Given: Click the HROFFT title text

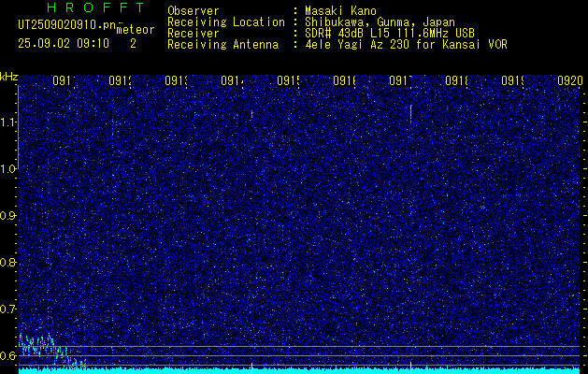Looking at the screenshot, I should point(95,7).
